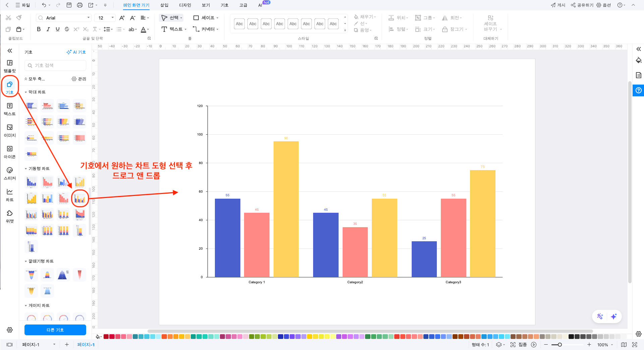Toggle strikethrough formatting

coord(67,29)
